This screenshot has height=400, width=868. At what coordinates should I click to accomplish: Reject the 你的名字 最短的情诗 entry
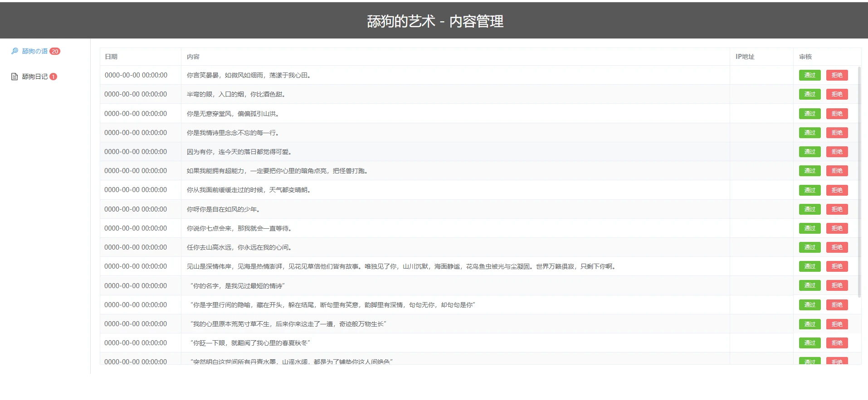pos(837,285)
